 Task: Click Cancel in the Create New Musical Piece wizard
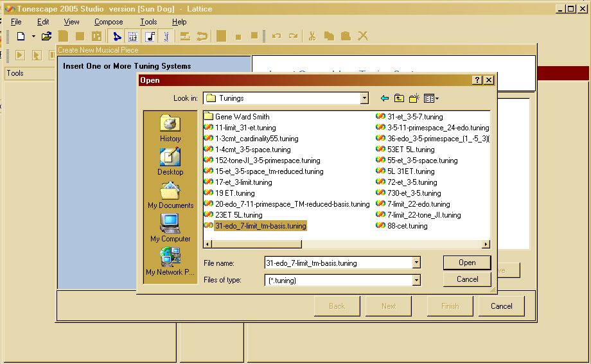click(501, 306)
